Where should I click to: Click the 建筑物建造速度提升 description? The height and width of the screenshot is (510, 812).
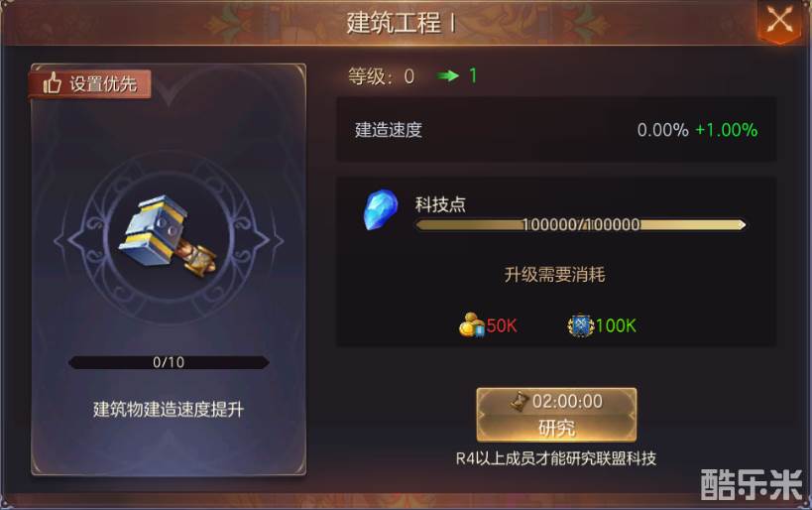[169, 410]
